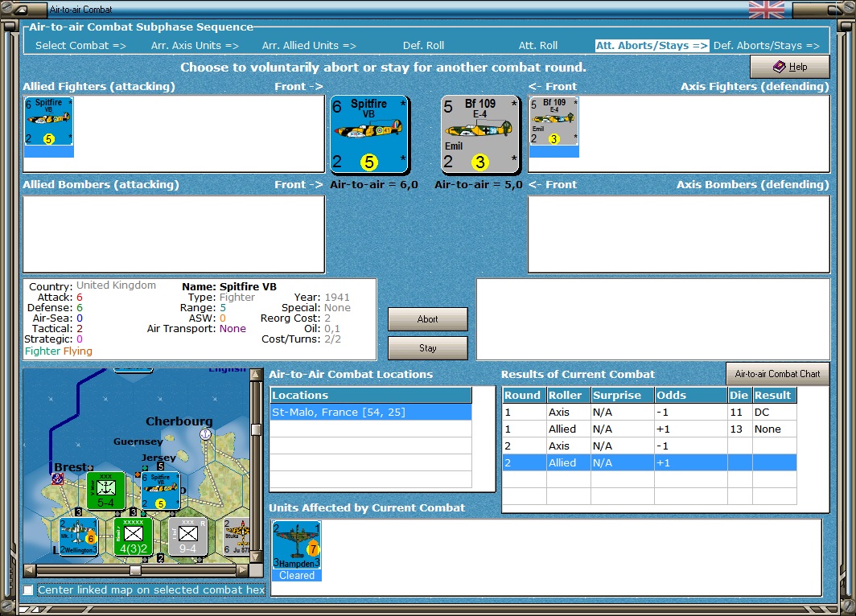Image resolution: width=856 pixels, height=616 pixels.
Task: Click the Cherbourg label on the map
Action: click(x=179, y=421)
